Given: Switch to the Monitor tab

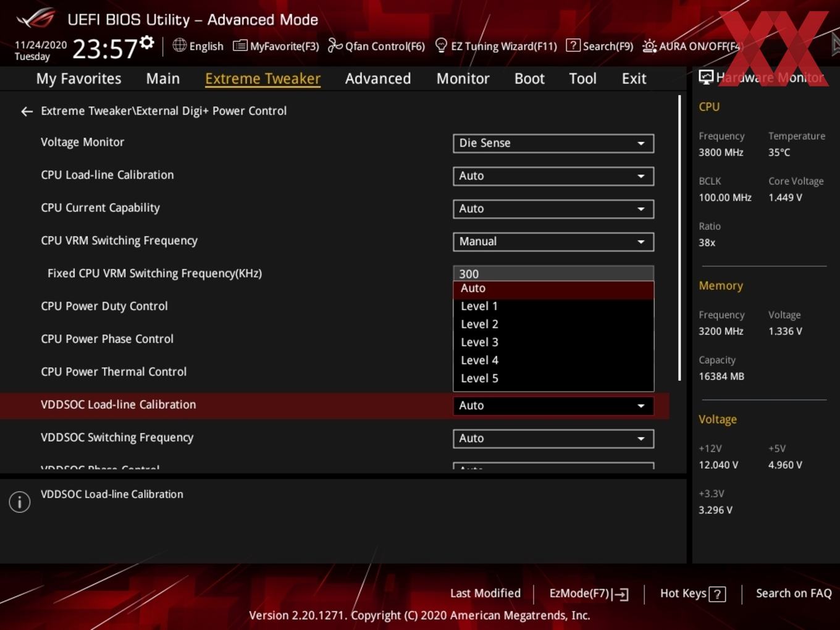Looking at the screenshot, I should (x=463, y=78).
